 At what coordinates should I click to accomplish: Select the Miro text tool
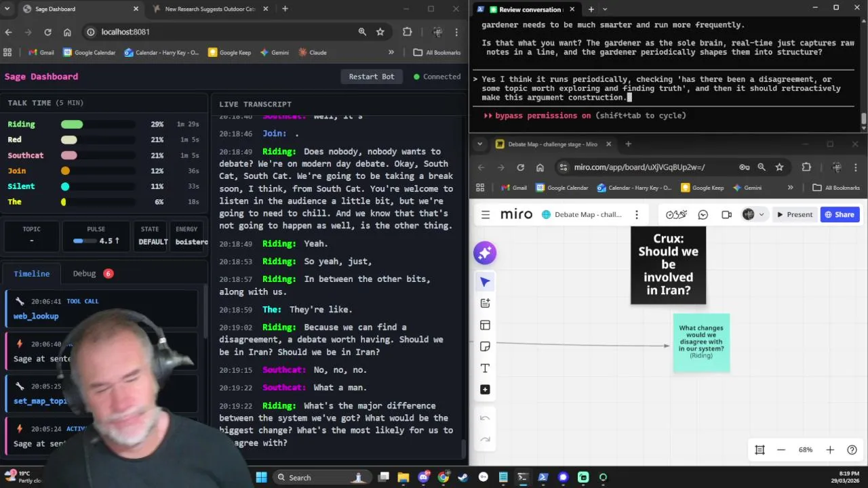[x=485, y=368]
